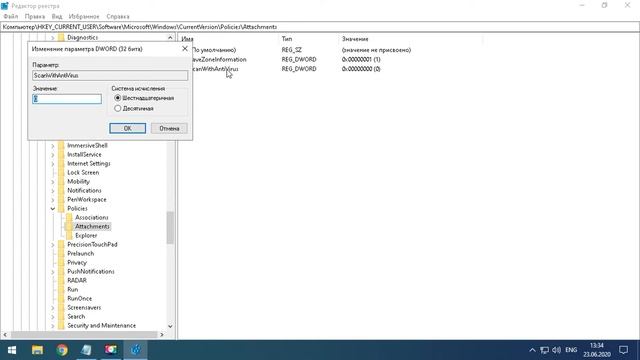This screenshot has width=640, height=360.
Task: Open the volume tray icon
Action: (556, 350)
